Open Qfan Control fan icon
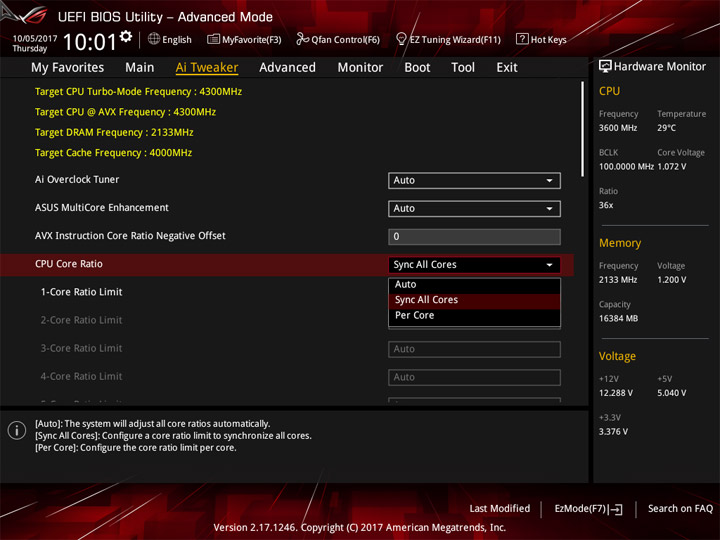This screenshot has height=540, width=720. 302,39
